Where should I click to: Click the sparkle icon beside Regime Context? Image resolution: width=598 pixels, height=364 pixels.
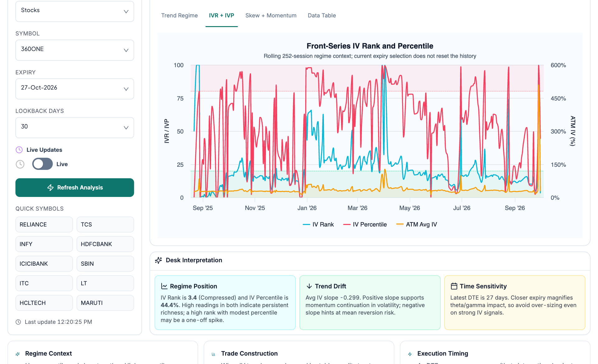18,354
